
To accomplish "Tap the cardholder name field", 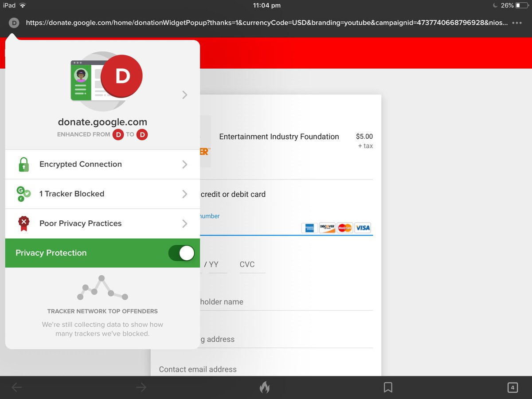I will coord(286,302).
